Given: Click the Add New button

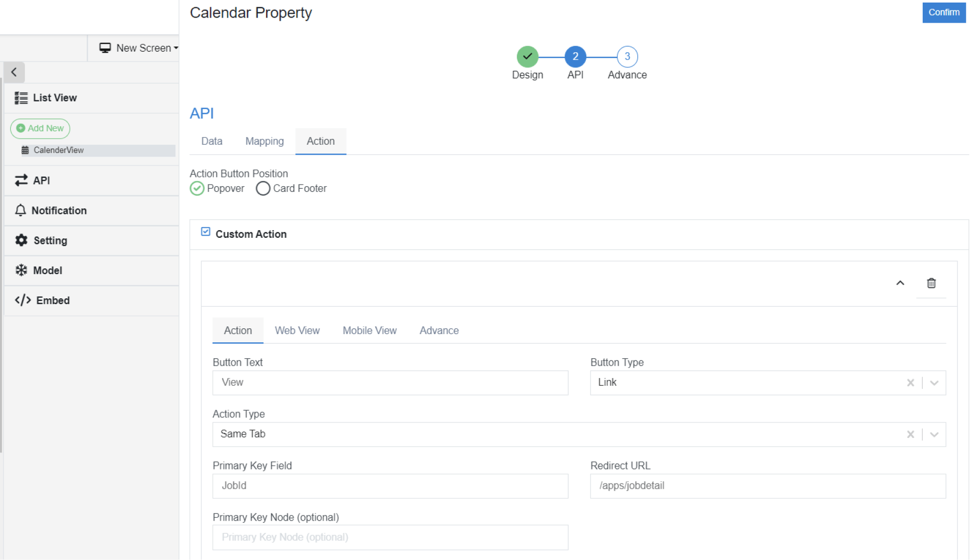Looking at the screenshot, I should (x=40, y=128).
